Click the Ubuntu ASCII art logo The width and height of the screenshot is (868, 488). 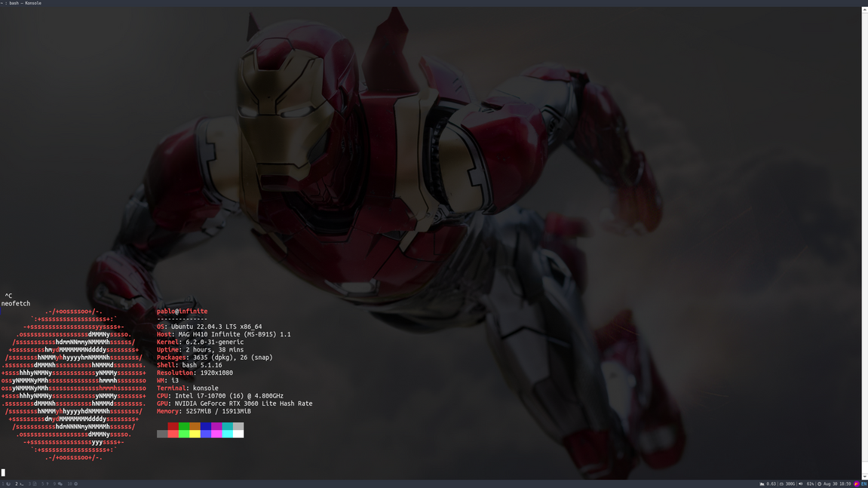coord(74,385)
